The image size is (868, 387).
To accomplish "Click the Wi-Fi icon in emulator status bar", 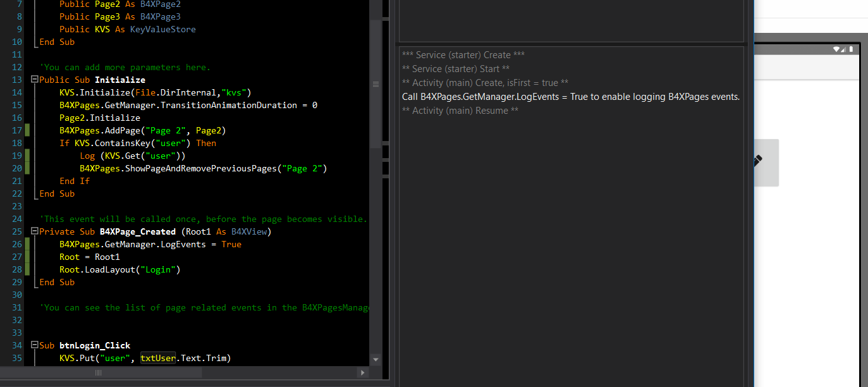I will pos(836,49).
